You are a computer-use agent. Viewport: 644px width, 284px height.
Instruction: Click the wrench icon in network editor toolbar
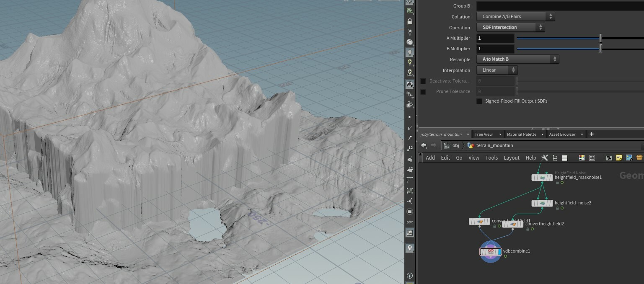tap(544, 158)
